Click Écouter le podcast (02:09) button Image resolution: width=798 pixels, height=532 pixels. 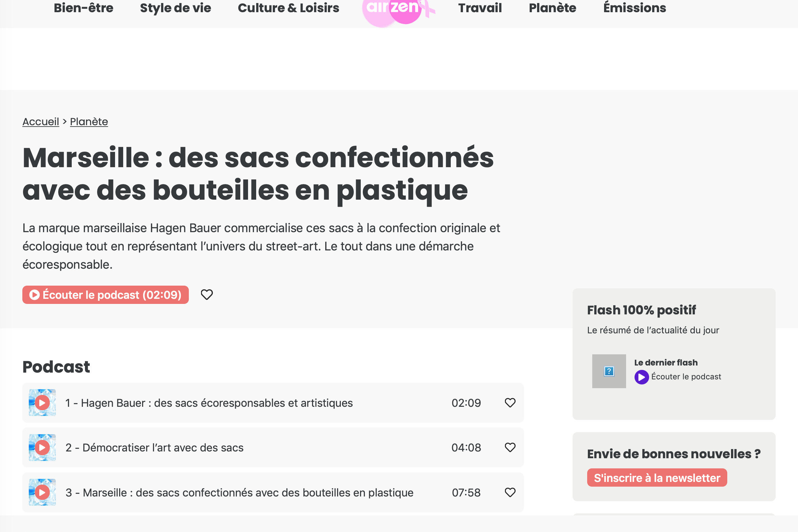click(x=106, y=295)
